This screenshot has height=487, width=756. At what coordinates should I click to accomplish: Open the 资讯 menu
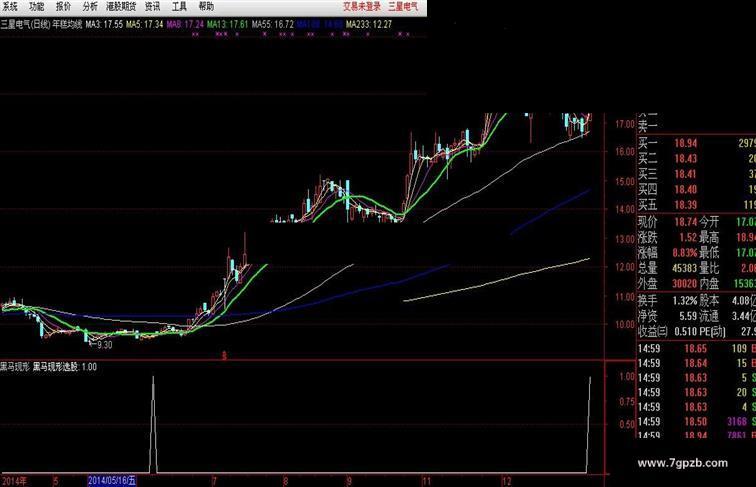tap(152, 6)
